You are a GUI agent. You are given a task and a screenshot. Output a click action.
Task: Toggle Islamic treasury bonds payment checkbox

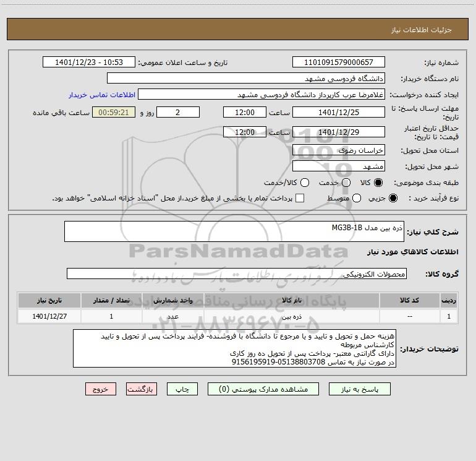300,198
